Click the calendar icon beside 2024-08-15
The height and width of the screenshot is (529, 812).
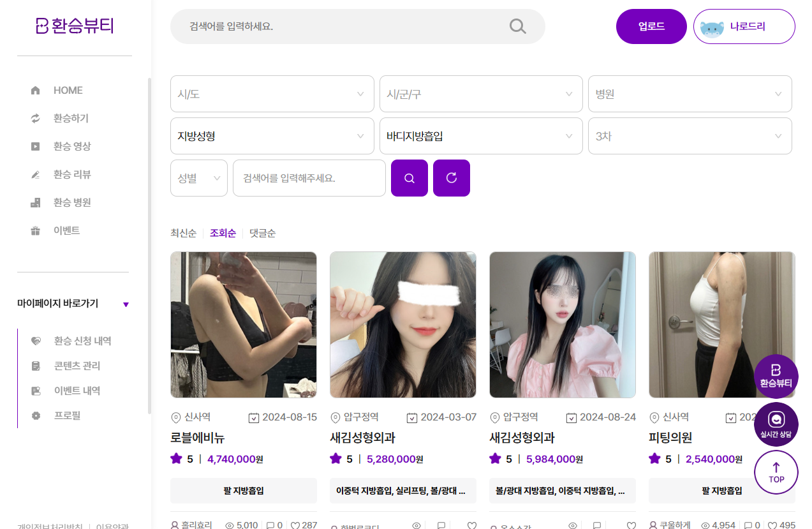click(253, 417)
